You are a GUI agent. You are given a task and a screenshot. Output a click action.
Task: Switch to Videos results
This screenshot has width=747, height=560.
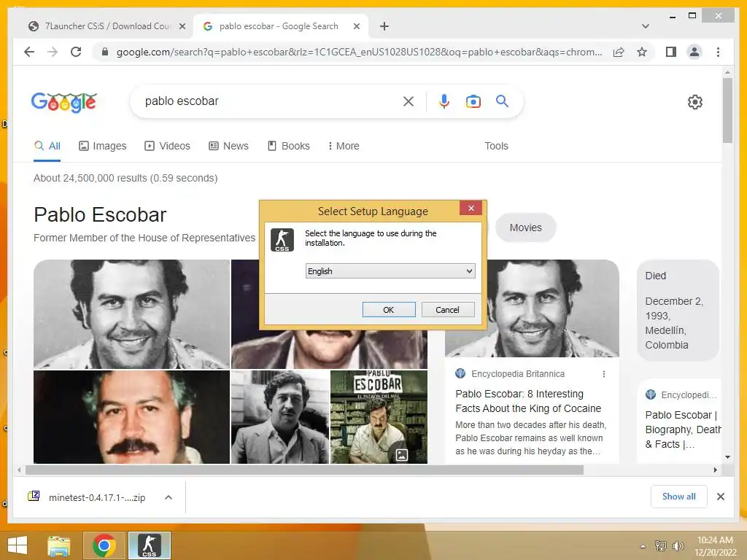167,146
